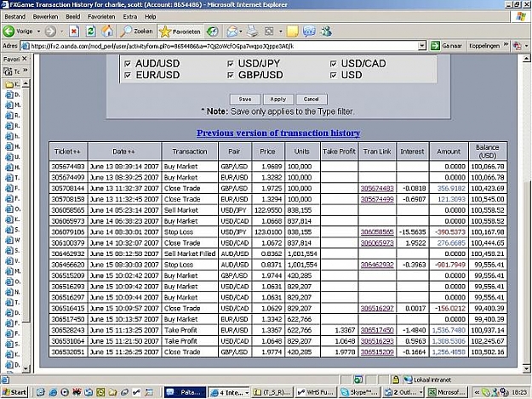Open the Help menu

(151, 17)
